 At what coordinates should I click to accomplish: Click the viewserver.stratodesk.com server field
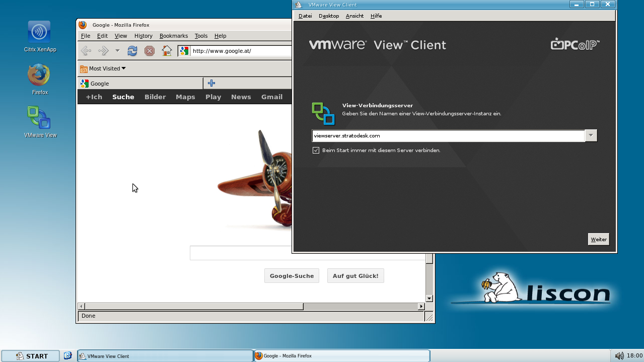(x=448, y=135)
